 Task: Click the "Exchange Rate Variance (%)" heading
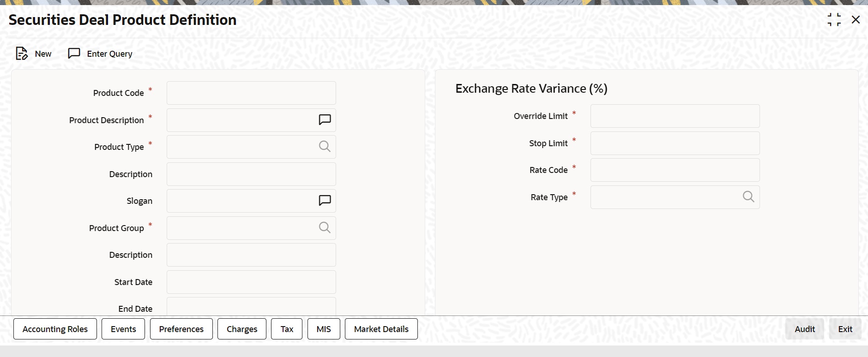click(x=531, y=89)
